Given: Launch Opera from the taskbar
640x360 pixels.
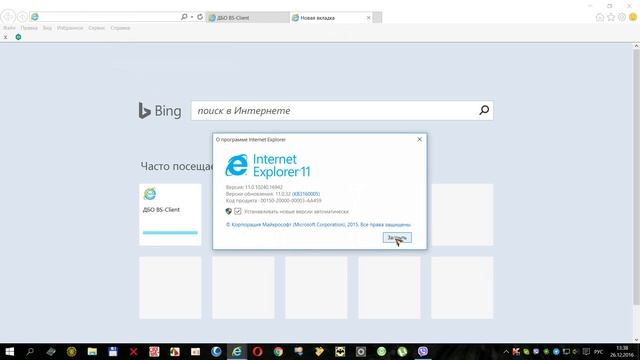Looking at the screenshot, I should coord(258,351).
